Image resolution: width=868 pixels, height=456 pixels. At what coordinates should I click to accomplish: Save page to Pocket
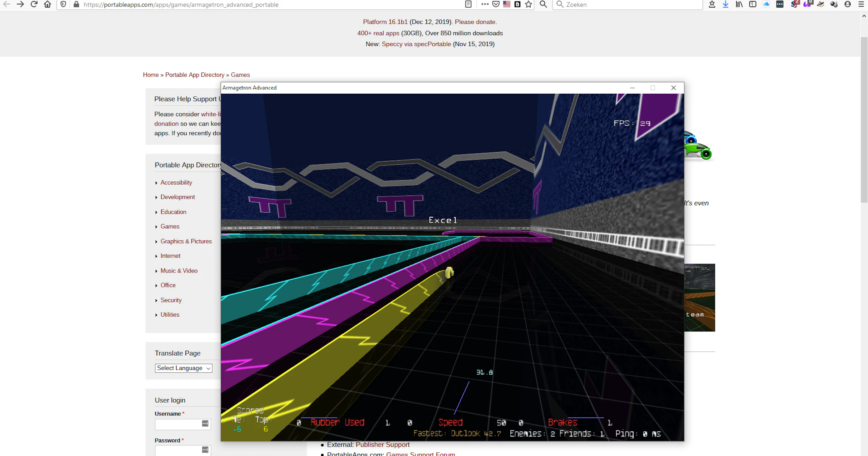(496, 4)
